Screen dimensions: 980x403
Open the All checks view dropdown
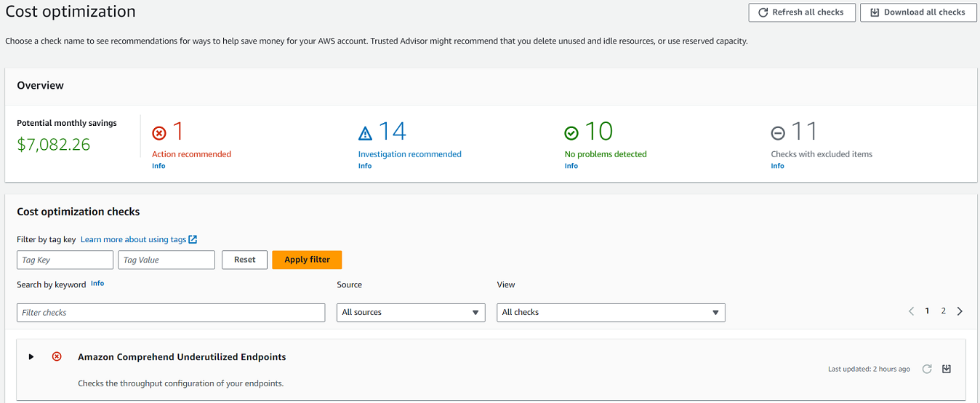[611, 312]
